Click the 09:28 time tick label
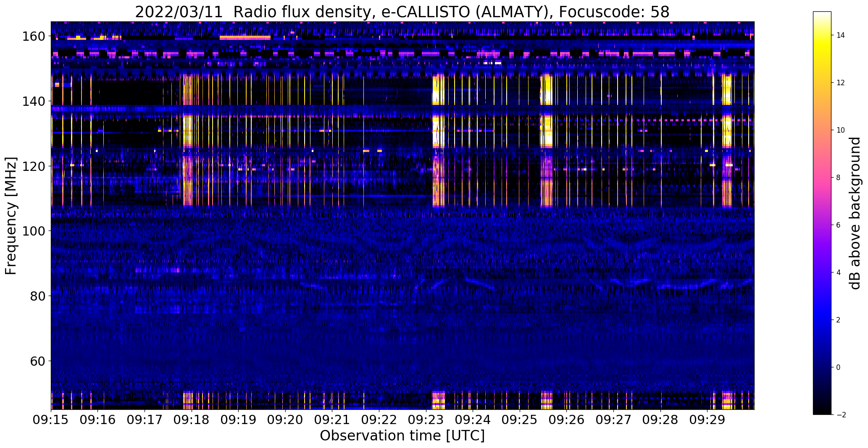Viewport: 868px width, 448px height. (660, 420)
